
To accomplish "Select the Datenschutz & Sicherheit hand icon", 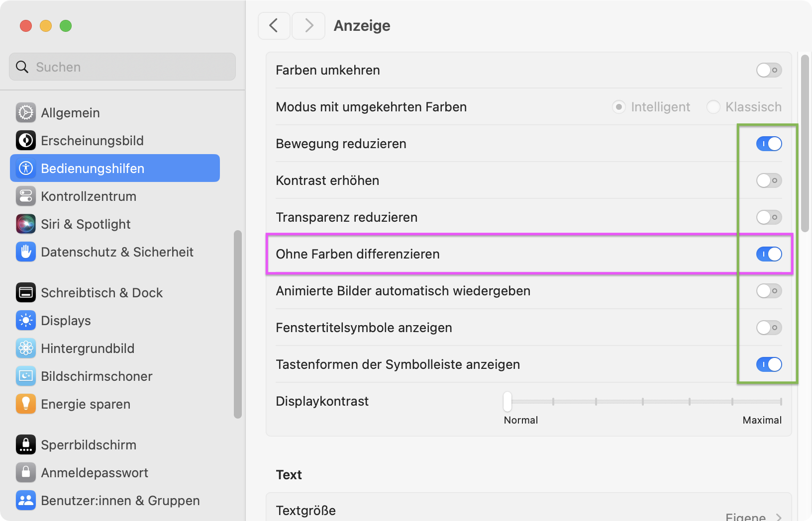I will point(26,252).
